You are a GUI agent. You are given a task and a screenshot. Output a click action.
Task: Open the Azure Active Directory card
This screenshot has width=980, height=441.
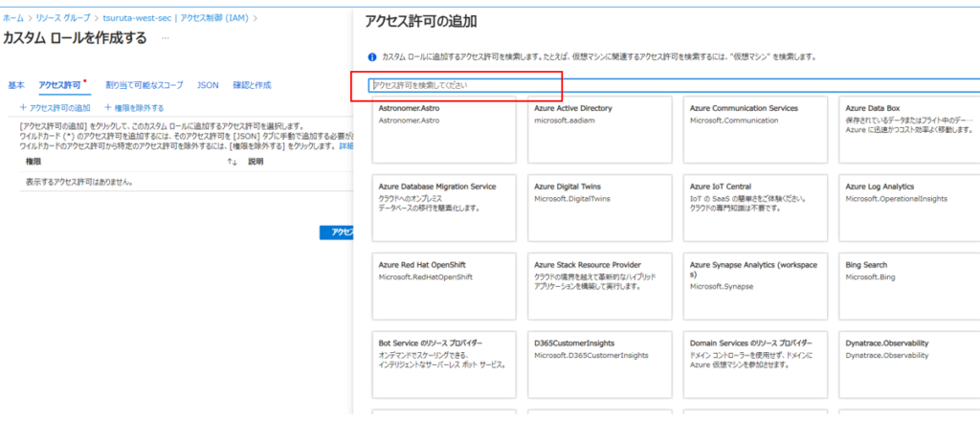pos(599,129)
